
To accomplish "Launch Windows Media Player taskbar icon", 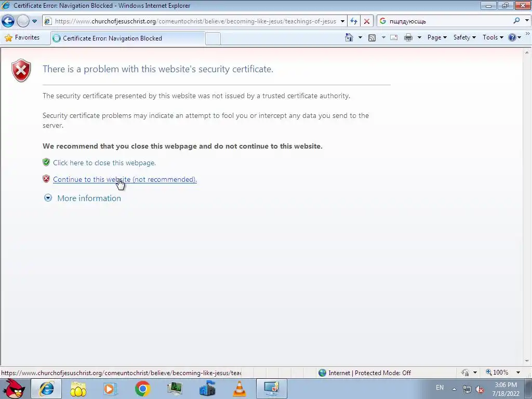I will click(x=110, y=389).
